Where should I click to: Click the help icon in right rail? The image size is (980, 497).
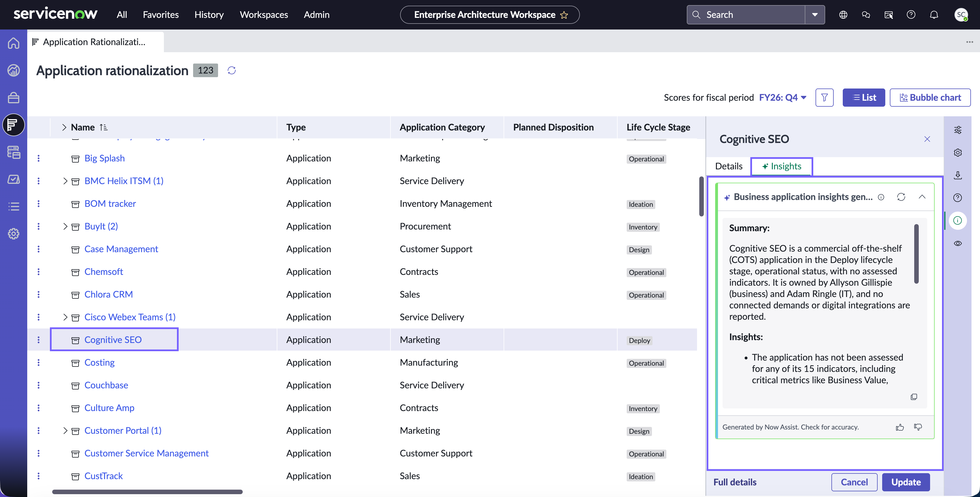958,198
